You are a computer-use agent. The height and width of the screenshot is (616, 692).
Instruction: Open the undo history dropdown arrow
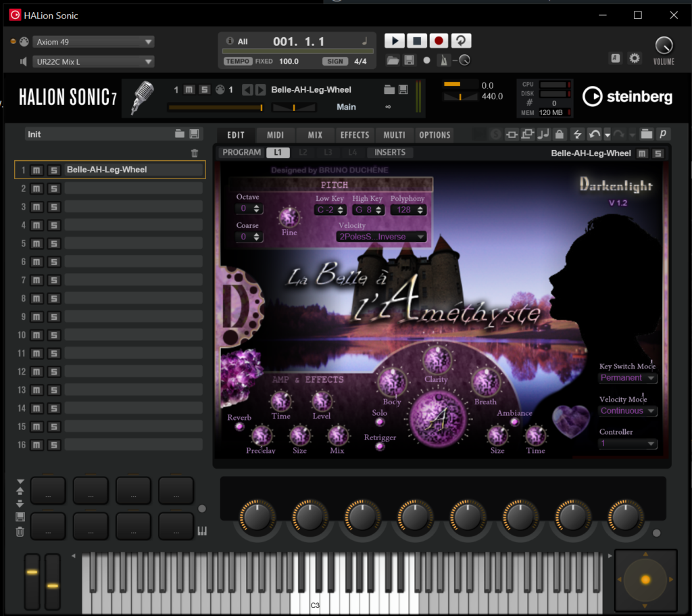608,135
